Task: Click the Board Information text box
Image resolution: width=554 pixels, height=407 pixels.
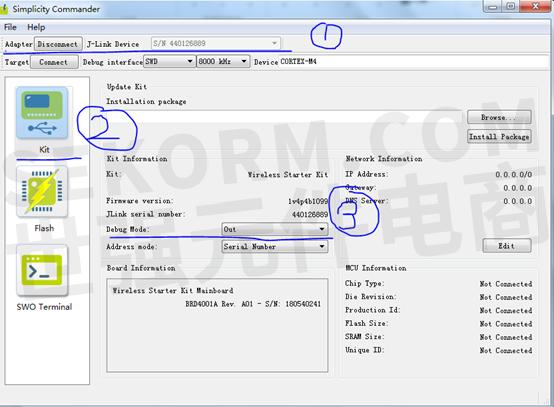Action: coord(217,325)
